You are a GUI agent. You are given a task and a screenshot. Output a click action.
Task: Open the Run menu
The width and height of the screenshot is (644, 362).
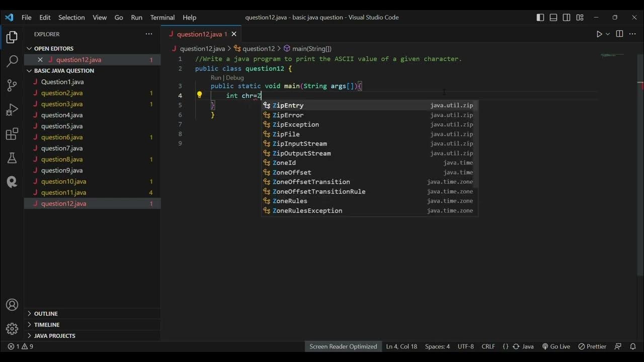136,17
